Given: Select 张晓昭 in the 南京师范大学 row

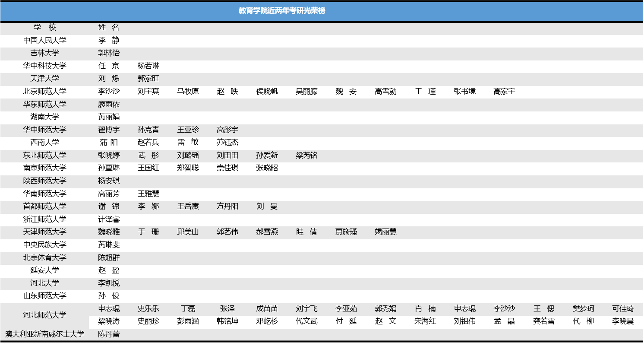Looking at the screenshot, I should pos(267,168).
